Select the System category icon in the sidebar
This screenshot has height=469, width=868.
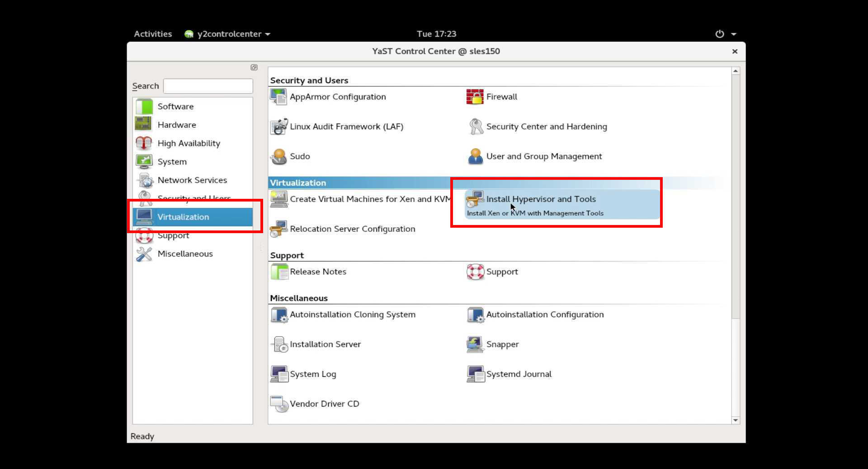[144, 161]
